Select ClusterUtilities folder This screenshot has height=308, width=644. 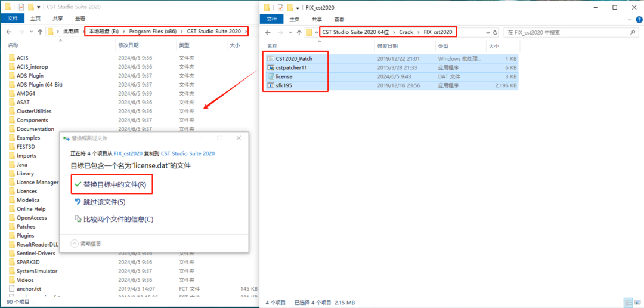pos(34,111)
